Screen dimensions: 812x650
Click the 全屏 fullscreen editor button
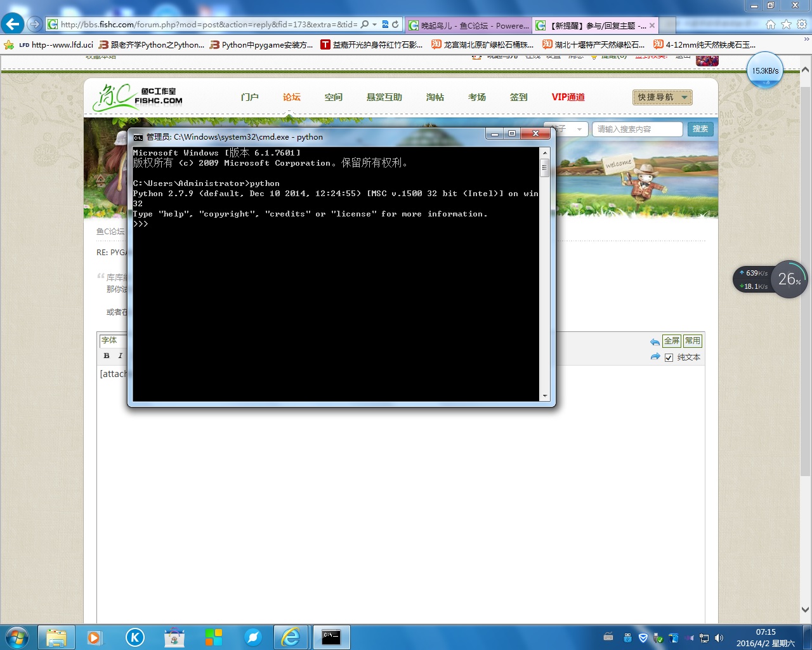671,341
